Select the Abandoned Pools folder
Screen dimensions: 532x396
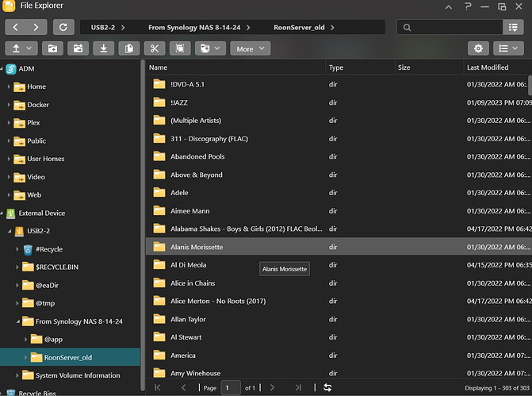pyautogui.click(x=337, y=156)
